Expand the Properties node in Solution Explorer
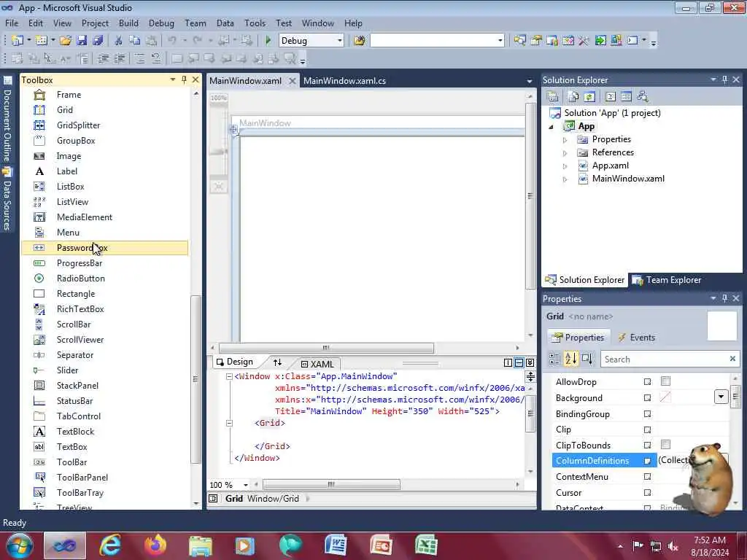 (565, 140)
